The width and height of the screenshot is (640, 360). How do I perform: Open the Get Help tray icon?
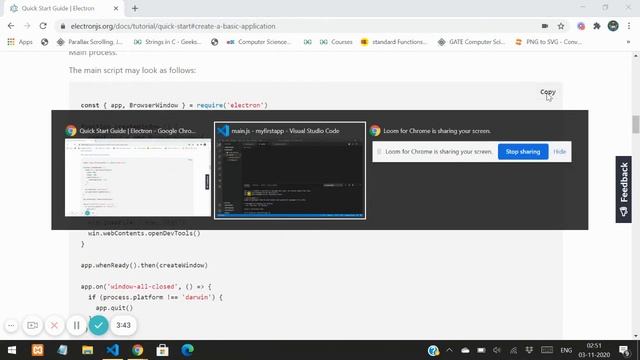tap(433, 350)
